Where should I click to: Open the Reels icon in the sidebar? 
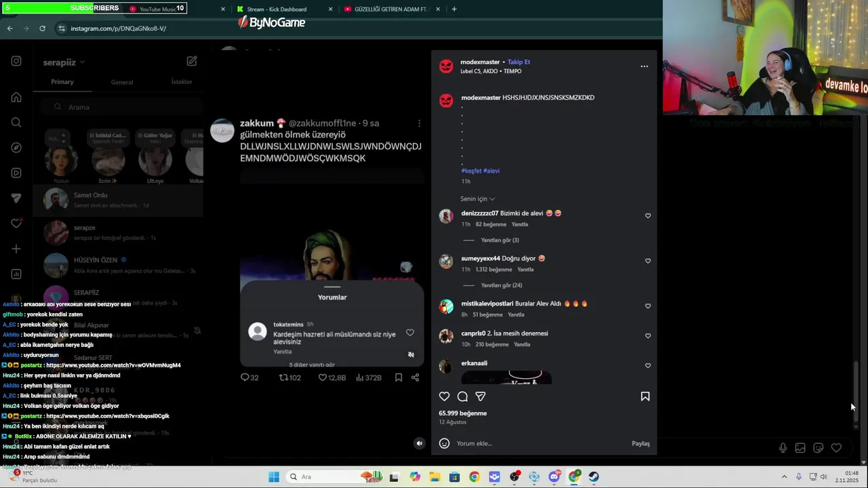pyautogui.click(x=16, y=173)
